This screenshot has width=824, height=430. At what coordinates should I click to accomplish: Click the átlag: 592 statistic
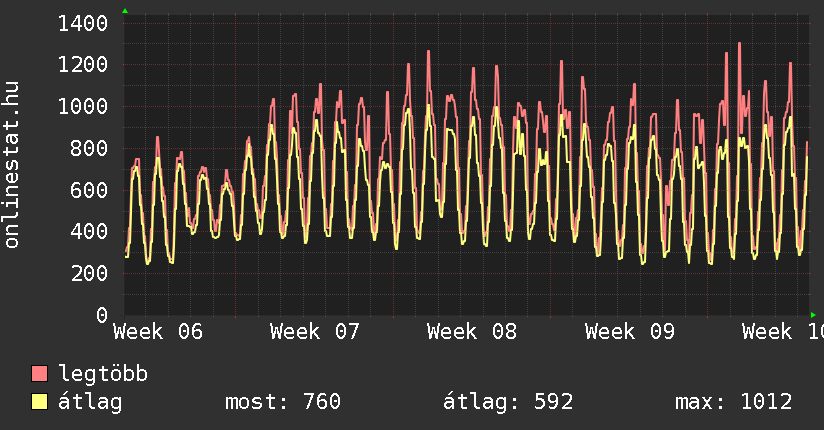coord(508,402)
